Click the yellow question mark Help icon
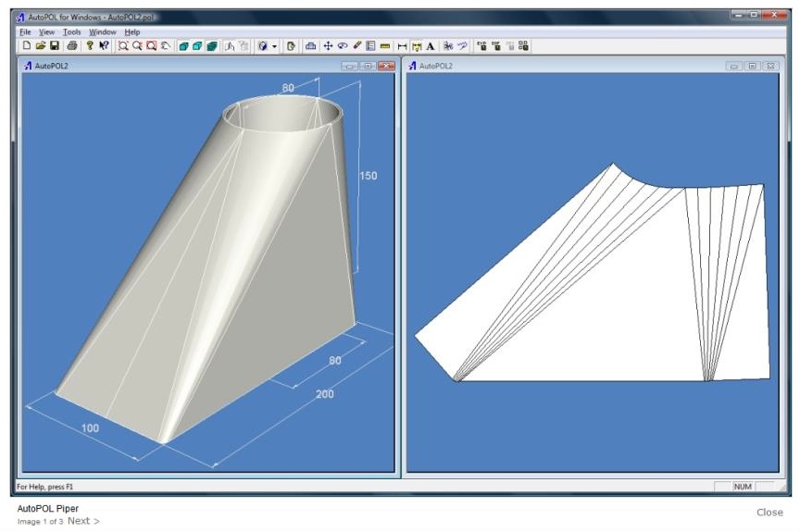 coord(90,45)
